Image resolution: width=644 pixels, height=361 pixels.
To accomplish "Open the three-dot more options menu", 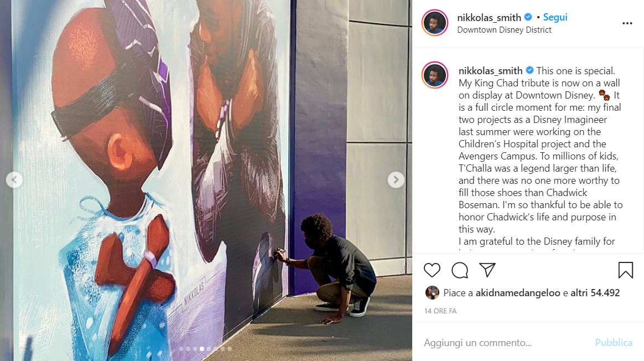I will point(627,23).
